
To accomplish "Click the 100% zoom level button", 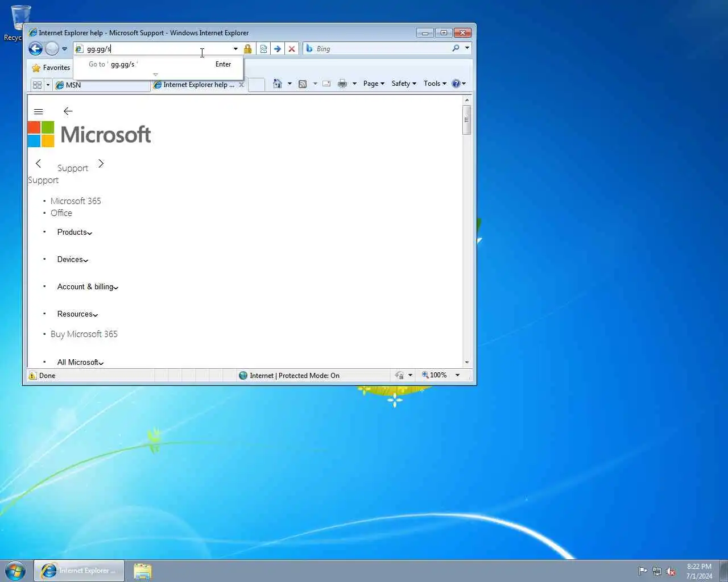I will [435, 375].
